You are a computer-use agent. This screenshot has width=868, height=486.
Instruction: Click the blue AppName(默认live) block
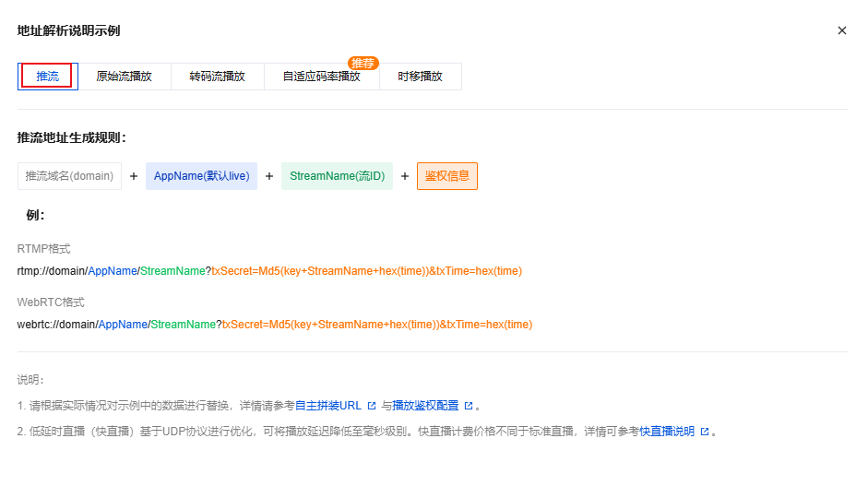pyautogui.click(x=201, y=176)
